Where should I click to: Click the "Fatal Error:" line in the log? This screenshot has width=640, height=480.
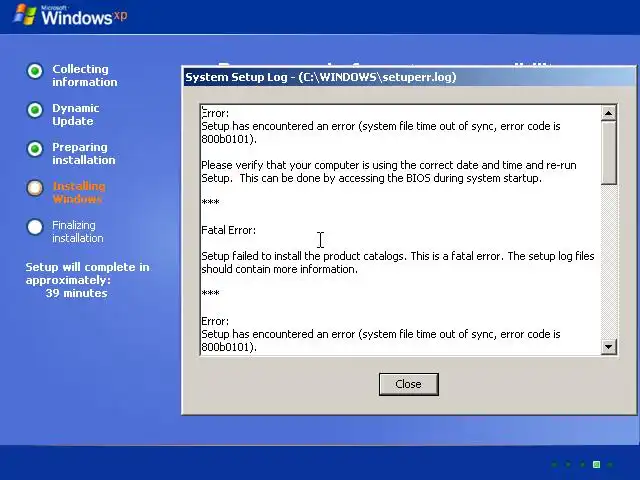[229, 230]
